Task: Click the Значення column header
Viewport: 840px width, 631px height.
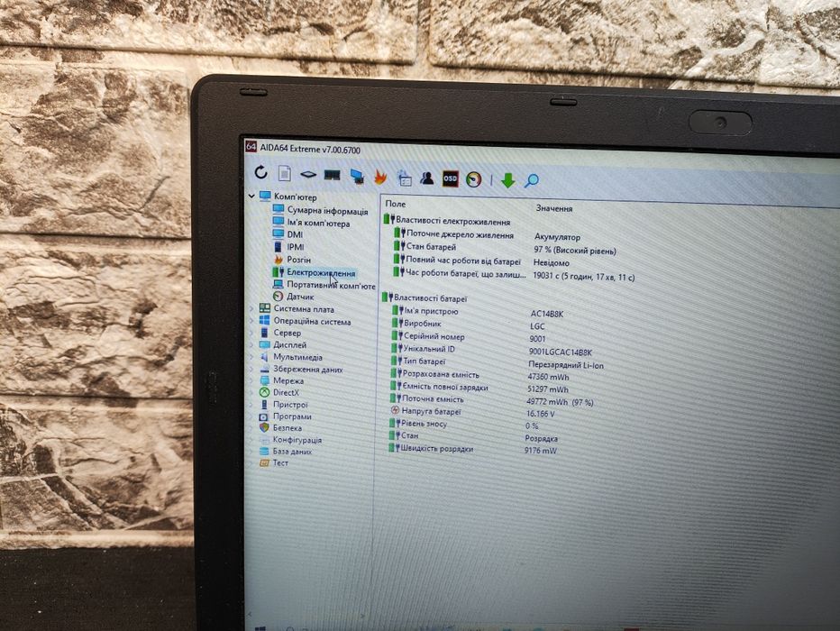Action: pyautogui.click(x=554, y=208)
